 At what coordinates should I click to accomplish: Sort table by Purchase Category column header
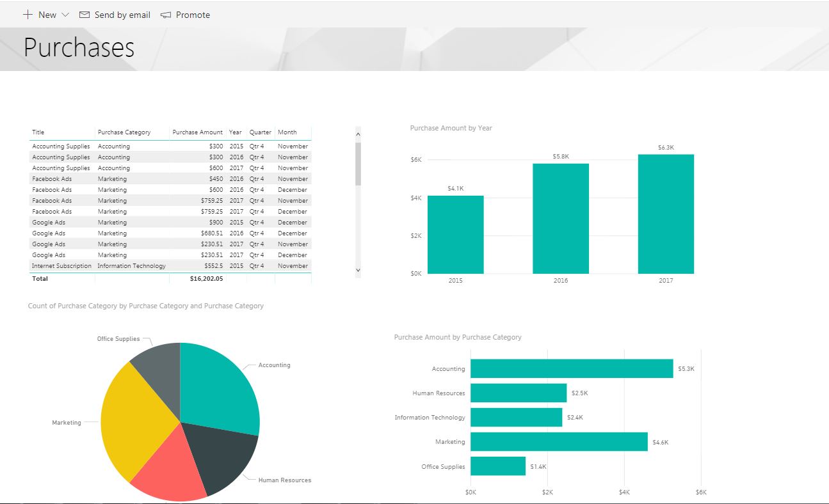click(x=124, y=132)
